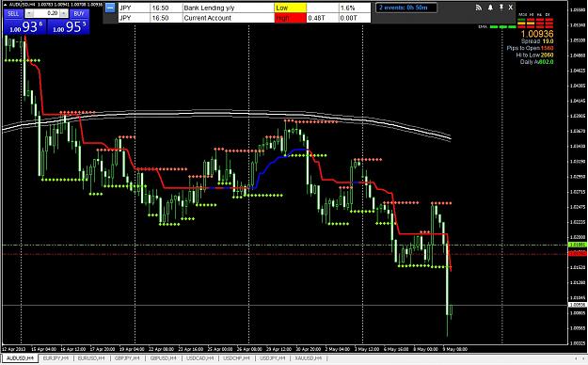Close the news calendar panel with X
588x365 pixels.
(x=510, y=8)
